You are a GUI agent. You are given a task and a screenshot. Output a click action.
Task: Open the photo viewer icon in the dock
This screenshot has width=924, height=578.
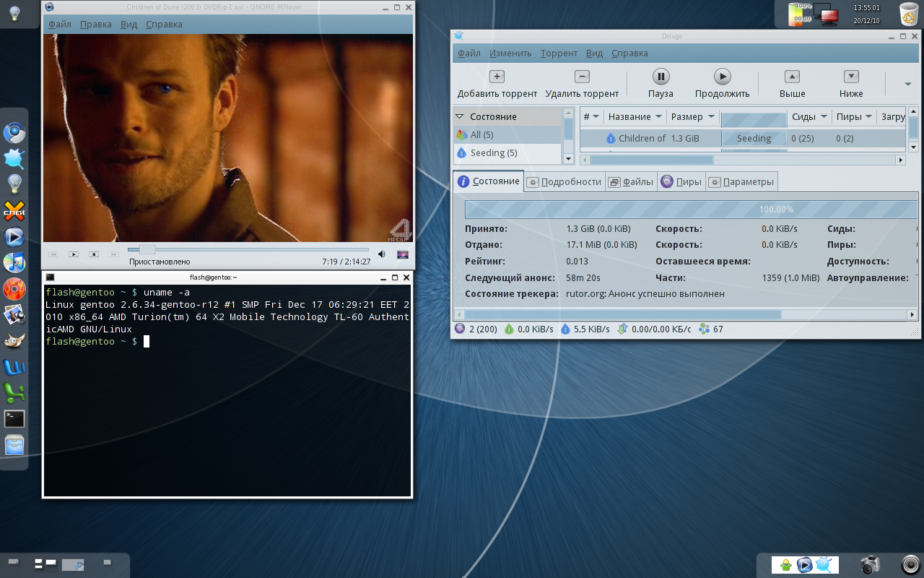click(x=14, y=314)
